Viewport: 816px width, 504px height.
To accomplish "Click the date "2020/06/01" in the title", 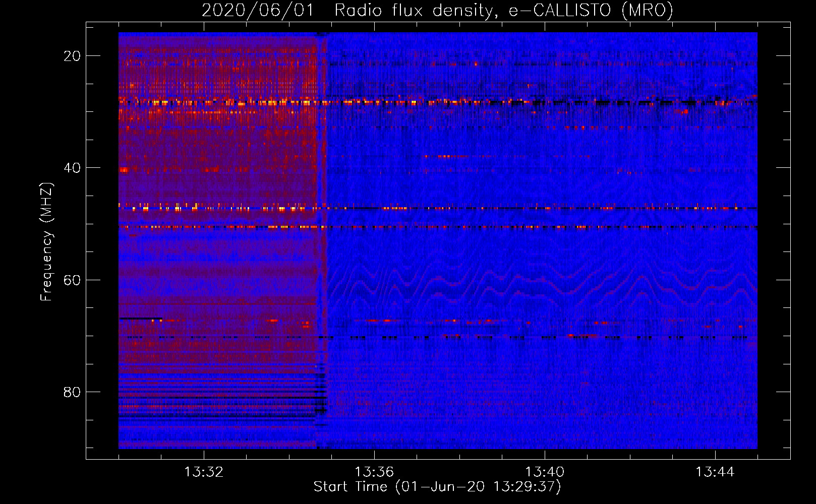I will [x=258, y=10].
